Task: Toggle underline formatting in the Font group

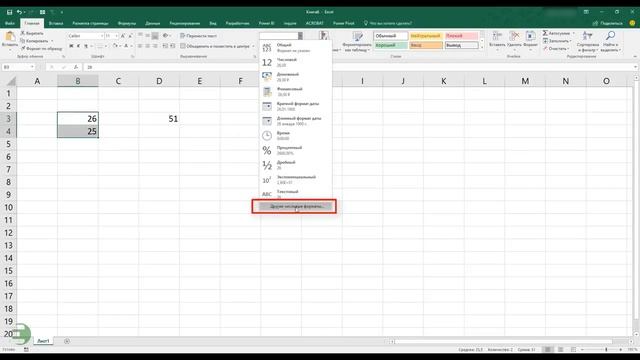Action: (x=86, y=46)
